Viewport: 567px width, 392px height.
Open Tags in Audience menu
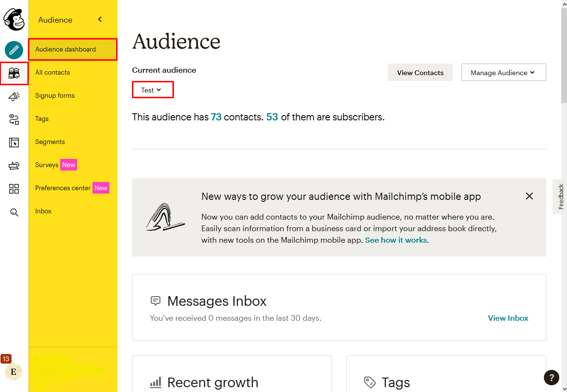[41, 118]
